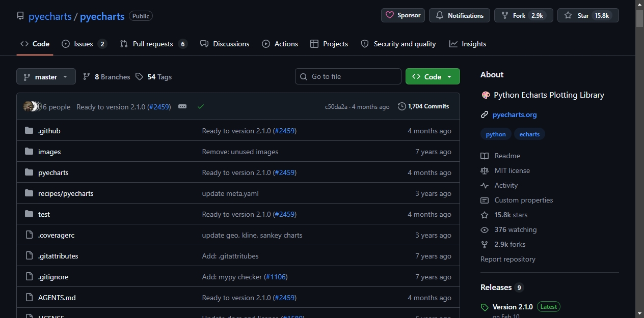Click folder icon of images row
Screen dimensions: 644x318
pos(29,152)
